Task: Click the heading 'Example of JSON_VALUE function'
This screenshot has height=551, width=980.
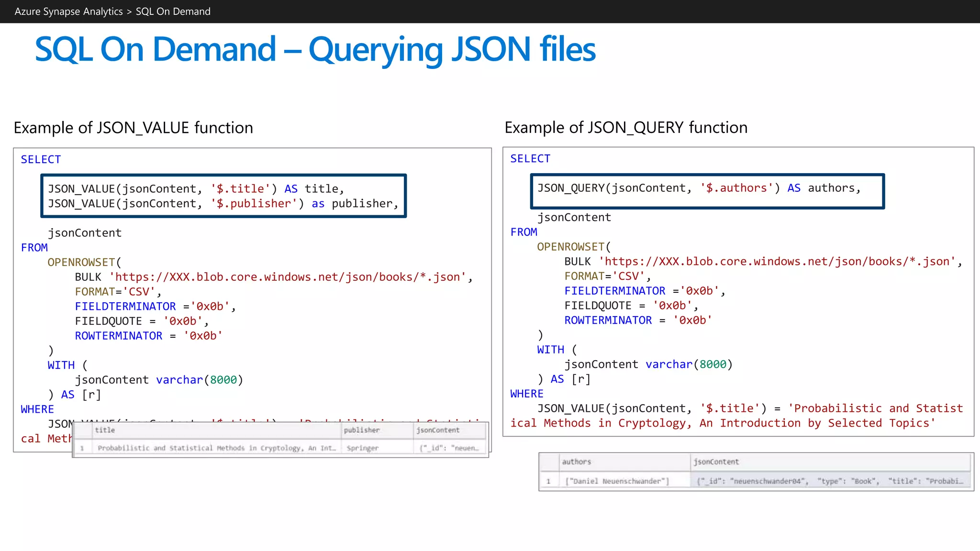Action: (134, 128)
